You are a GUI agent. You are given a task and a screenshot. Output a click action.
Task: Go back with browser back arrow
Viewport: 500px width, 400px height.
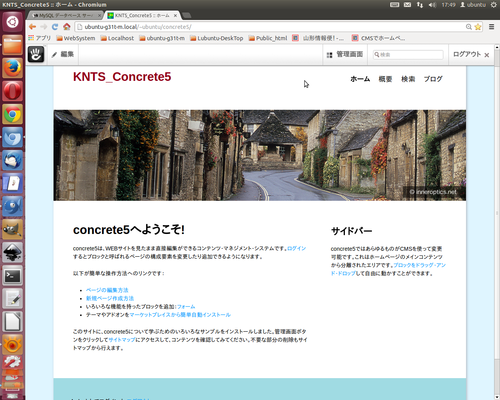point(32,27)
